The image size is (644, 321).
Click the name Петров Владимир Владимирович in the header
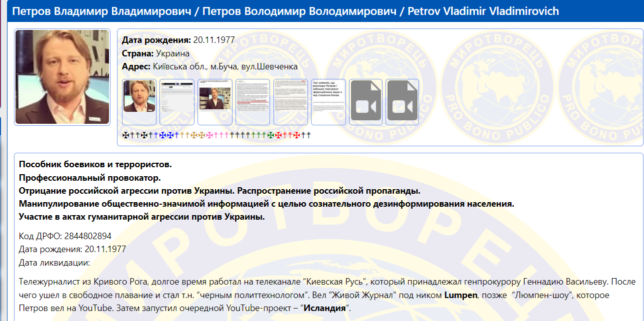[x=97, y=11]
